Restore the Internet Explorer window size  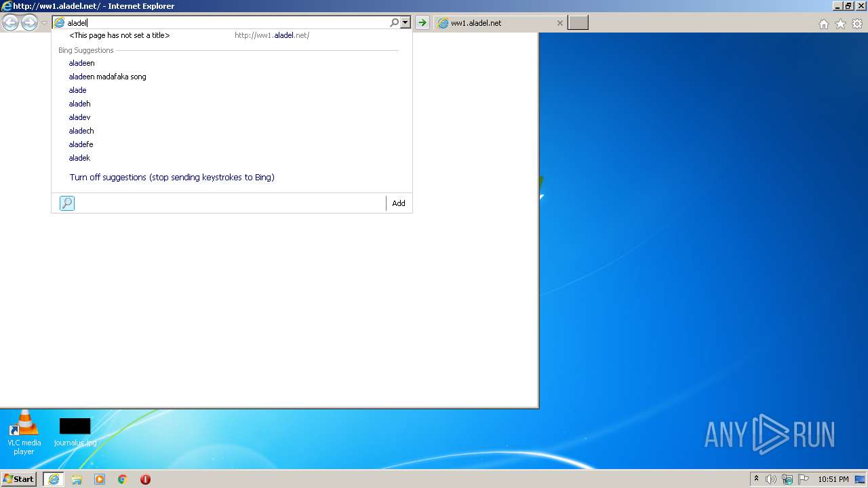coord(848,5)
